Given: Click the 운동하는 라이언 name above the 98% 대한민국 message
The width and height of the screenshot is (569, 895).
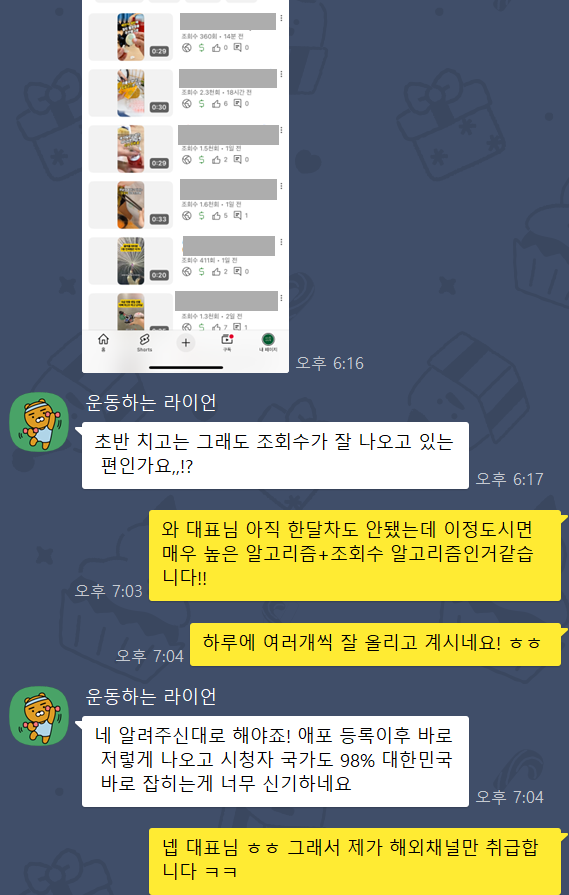Looking at the screenshot, I should [x=151, y=696].
